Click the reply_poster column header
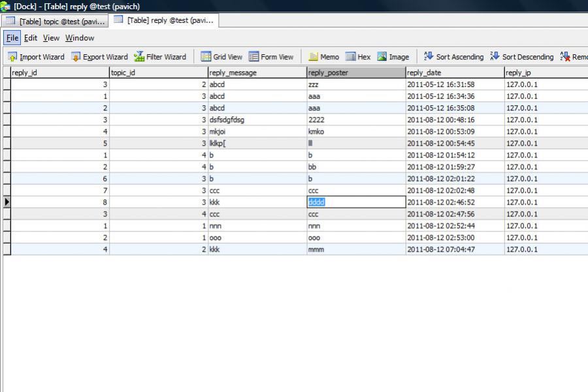 (356, 73)
